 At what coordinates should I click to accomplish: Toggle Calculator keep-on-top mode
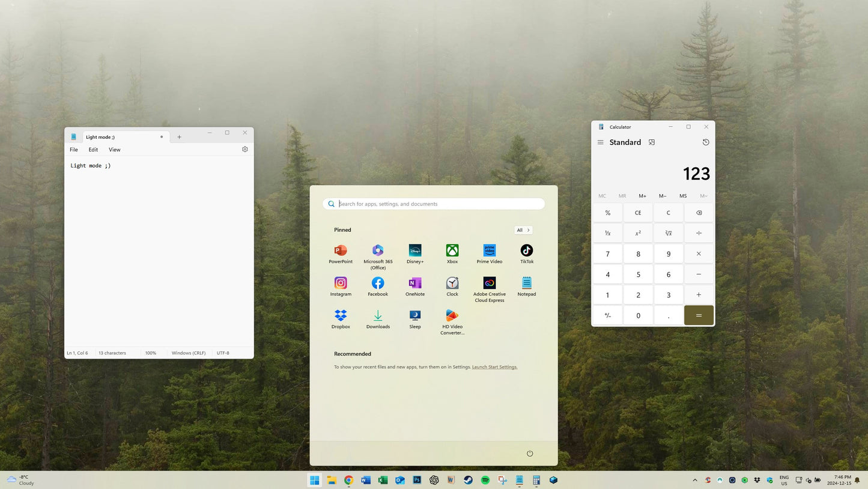click(652, 142)
